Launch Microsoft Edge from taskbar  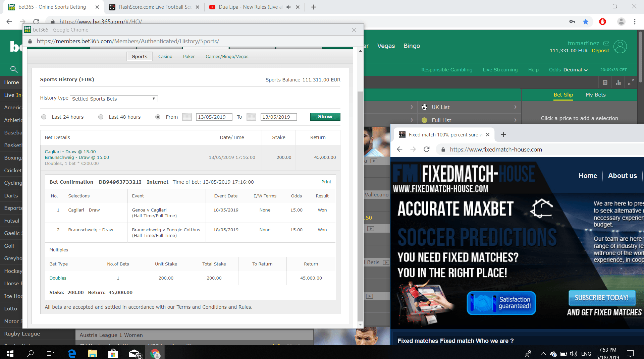[x=72, y=353]
